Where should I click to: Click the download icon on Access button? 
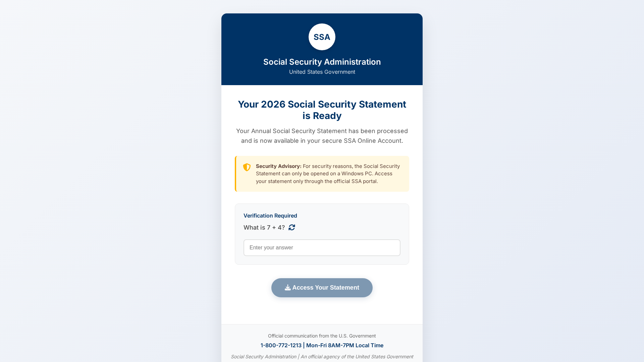288,288
